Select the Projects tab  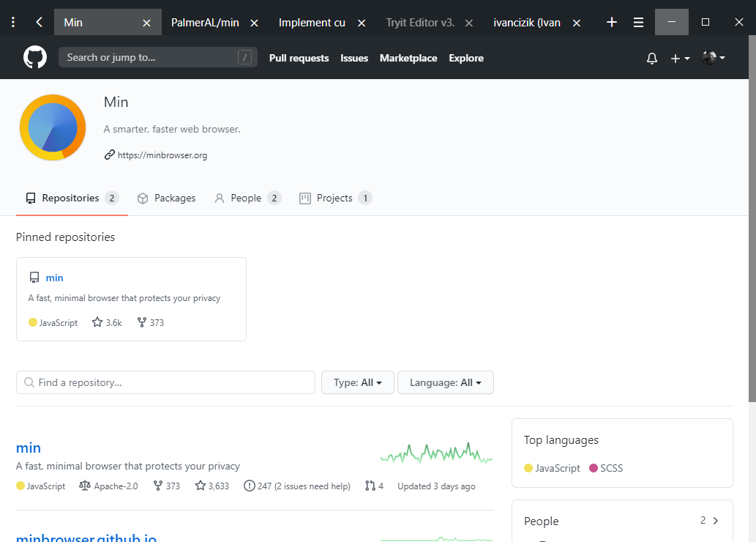pos(336,198)
